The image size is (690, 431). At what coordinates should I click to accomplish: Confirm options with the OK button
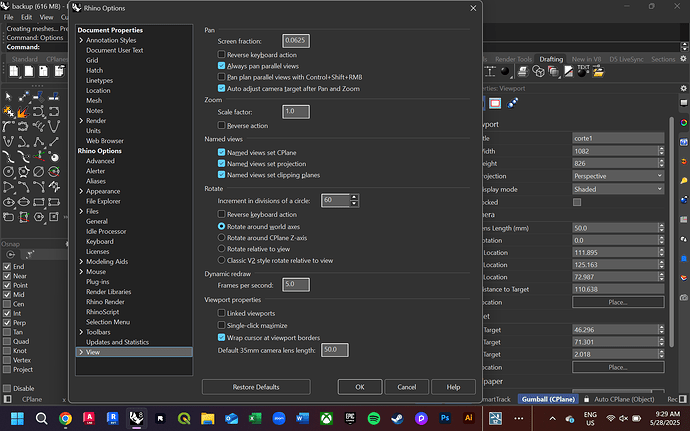pyautogui.click(x=360, y=387)
